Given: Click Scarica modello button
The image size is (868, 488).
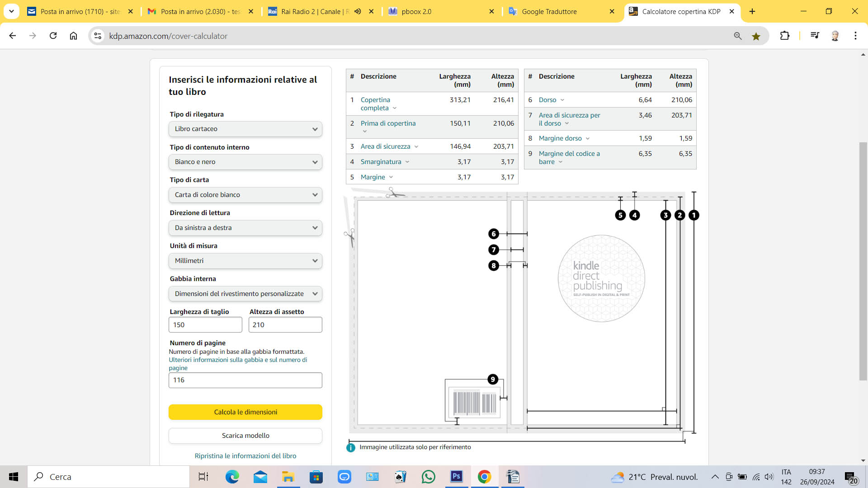Looking at the screenshot, I should click(245, 436).
